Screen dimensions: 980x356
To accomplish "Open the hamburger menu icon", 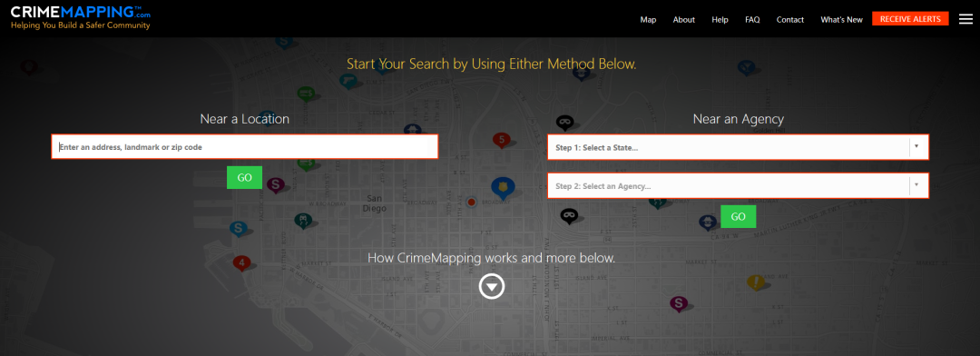I will [x=965, y=19].
